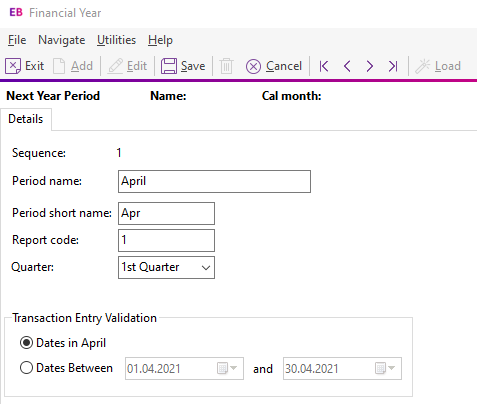This screenshot has width=477, height=404.
Task: Select the Dates in April option
Action: coord(26,343)
